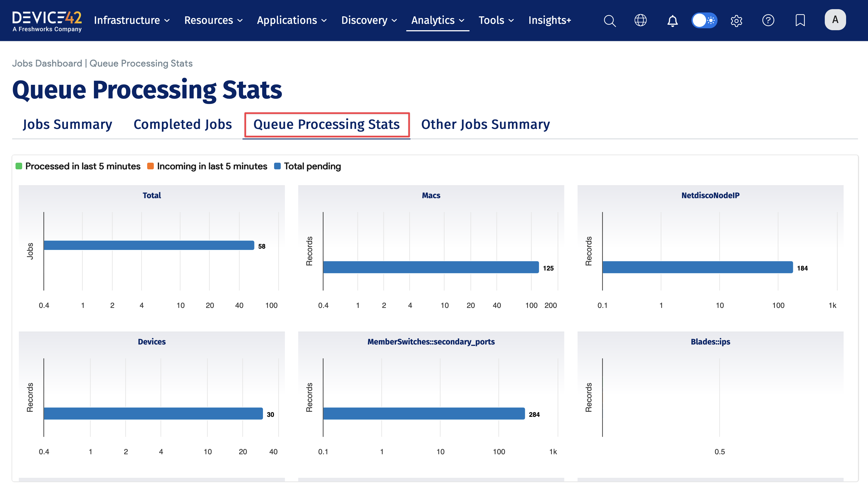The image size is (868, 490).
Task: Click the 'MemberSwitches::secondary_ports' chart title
Action: [431, 342]
